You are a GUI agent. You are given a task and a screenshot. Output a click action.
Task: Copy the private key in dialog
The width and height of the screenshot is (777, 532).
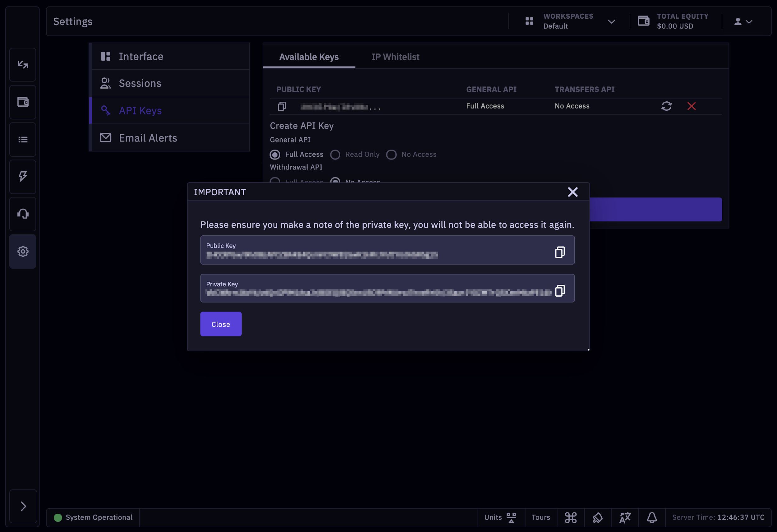560,291
